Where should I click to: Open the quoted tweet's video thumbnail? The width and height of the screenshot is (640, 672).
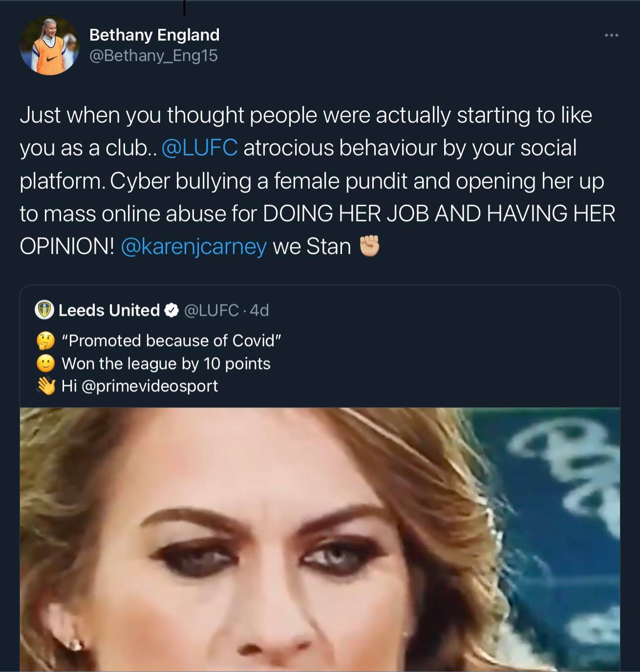coord(320,538)
